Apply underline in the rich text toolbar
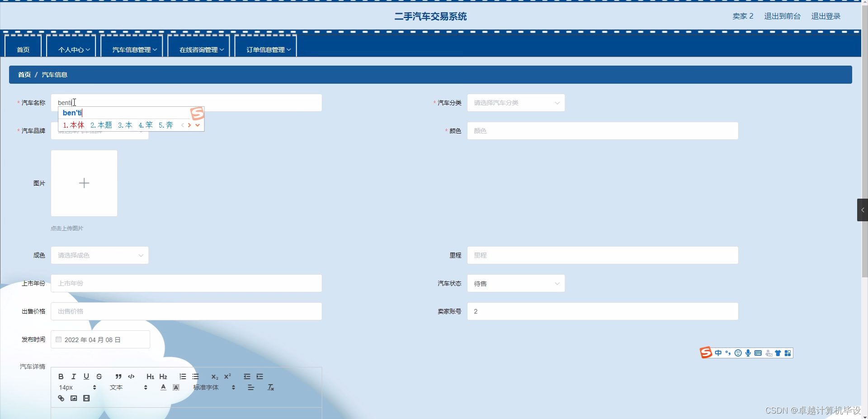 pyautogui.click(x=86, y=376)
